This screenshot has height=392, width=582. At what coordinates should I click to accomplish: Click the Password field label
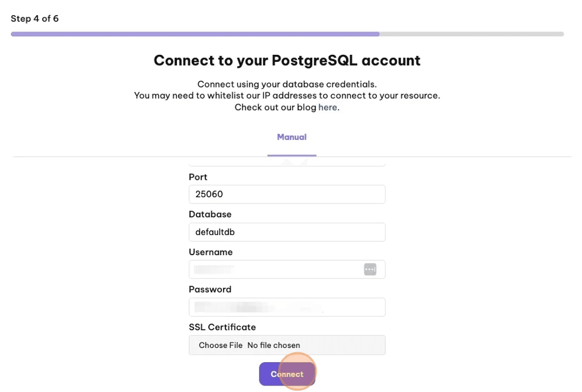pyautogui.click(x=210, y=289)
